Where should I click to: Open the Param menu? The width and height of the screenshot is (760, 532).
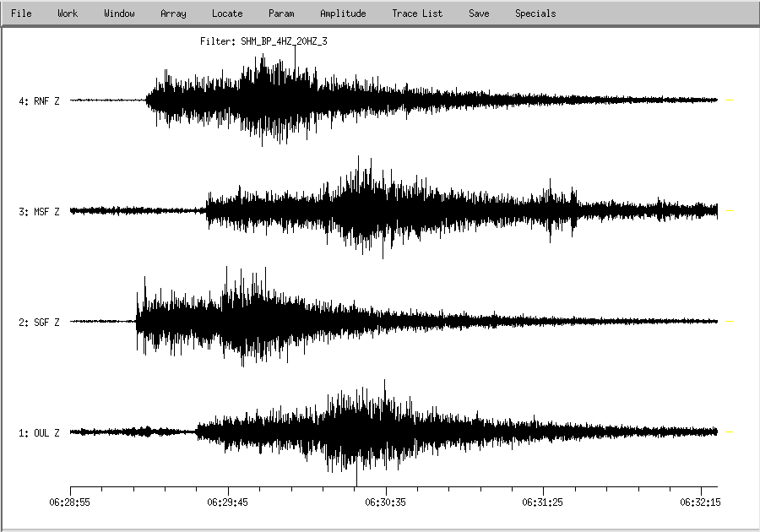pos(281,14)
